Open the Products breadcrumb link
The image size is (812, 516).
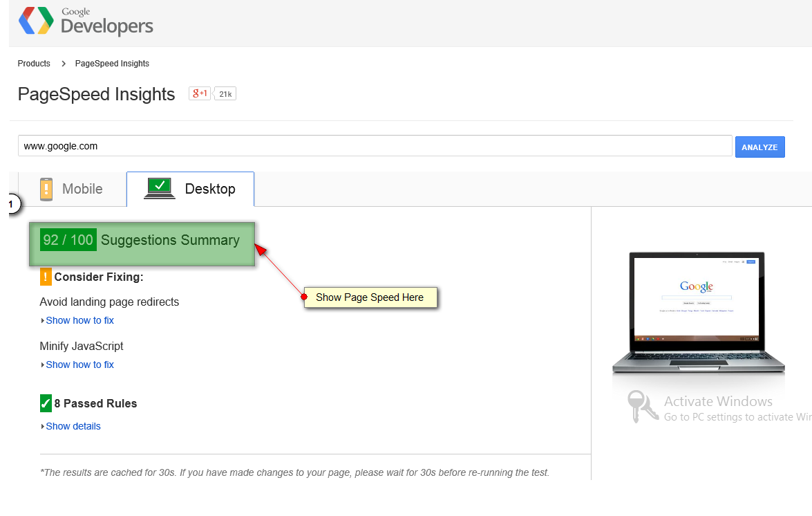coord(34,63)
